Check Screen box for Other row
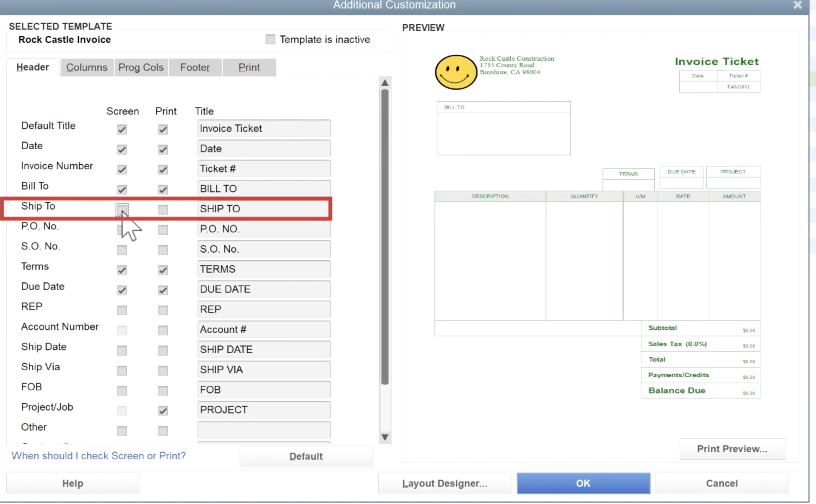The image size is (816, 504). pos(122,431)
